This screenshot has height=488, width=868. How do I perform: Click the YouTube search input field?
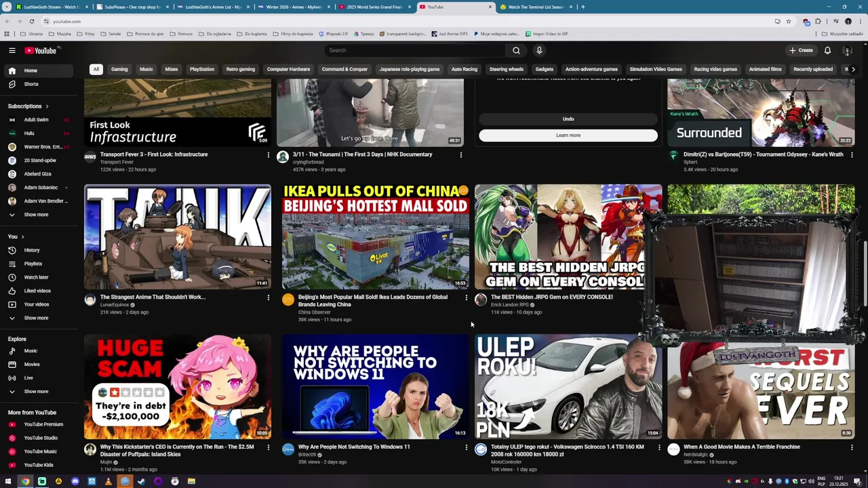414,50
